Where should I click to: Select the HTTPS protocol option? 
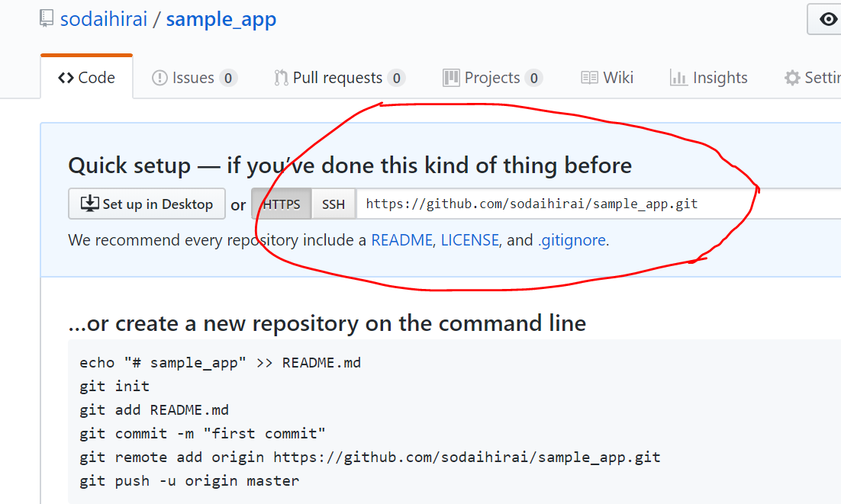pos(280,204)
